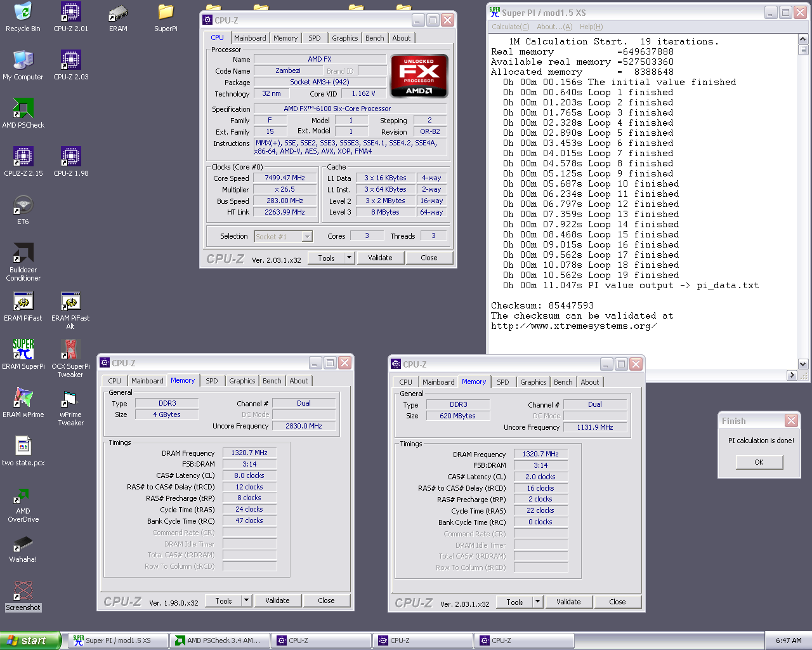Click the Loop 19 finished line

click(591, 275)
